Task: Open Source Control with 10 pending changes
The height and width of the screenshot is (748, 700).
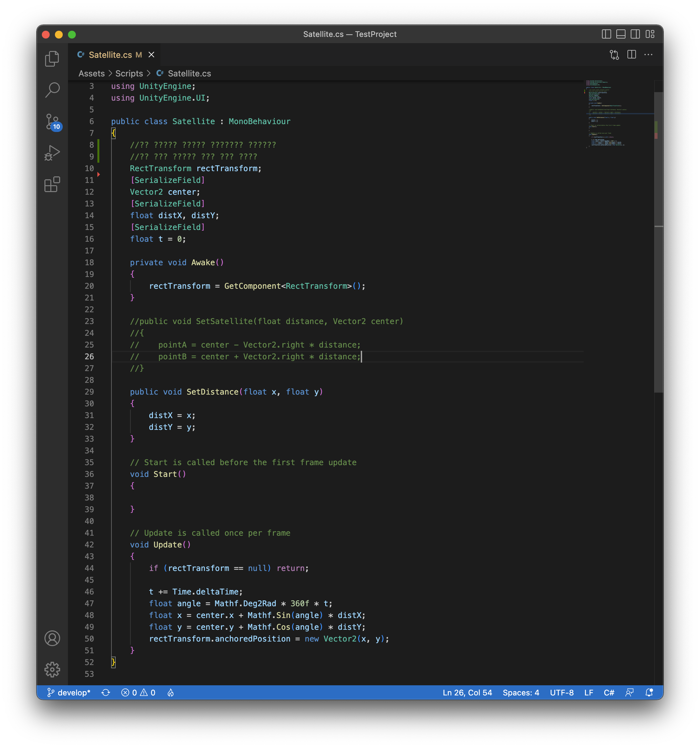Action: coord(52,122)
